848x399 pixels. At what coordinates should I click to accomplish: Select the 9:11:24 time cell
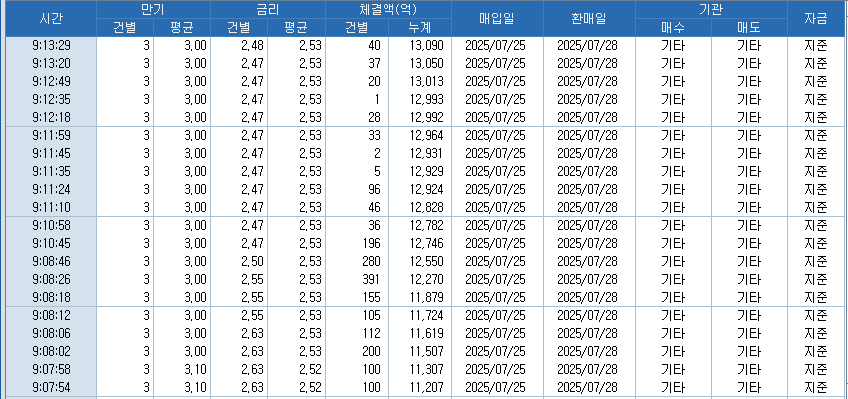[x=51, y=190]
